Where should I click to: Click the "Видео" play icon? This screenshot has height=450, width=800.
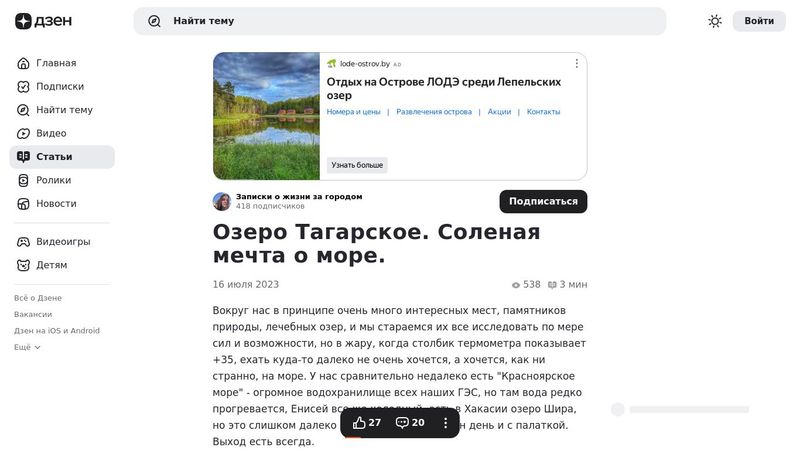(24, 133)
